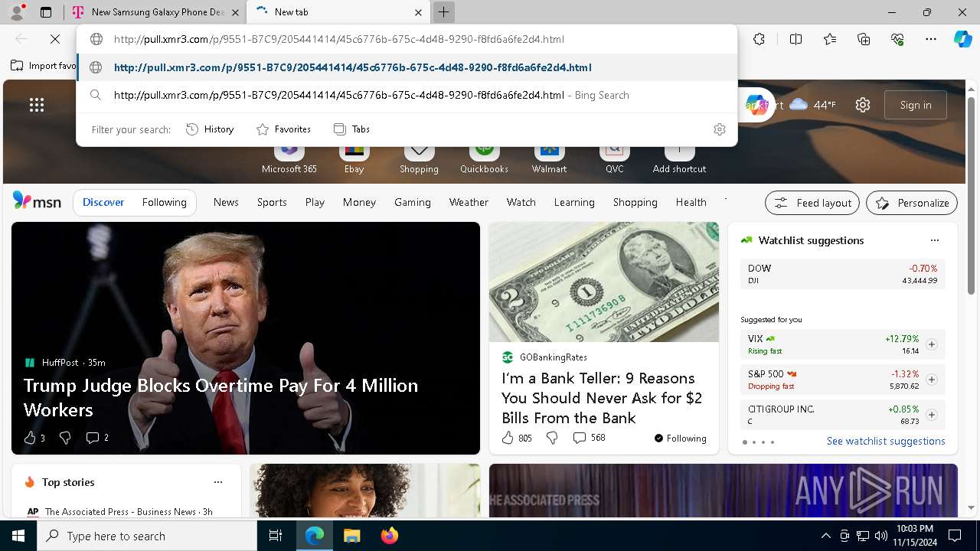Open the News category
Image resolution: width=980 pixels, height=551 pixels.
click(x=226, y=202)
